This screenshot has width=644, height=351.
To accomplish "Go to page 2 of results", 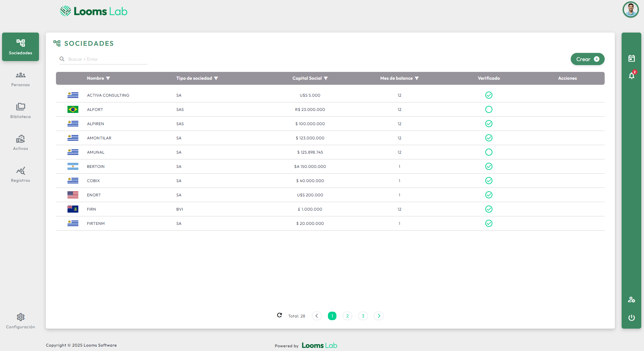I will click(x=347, y=316).
